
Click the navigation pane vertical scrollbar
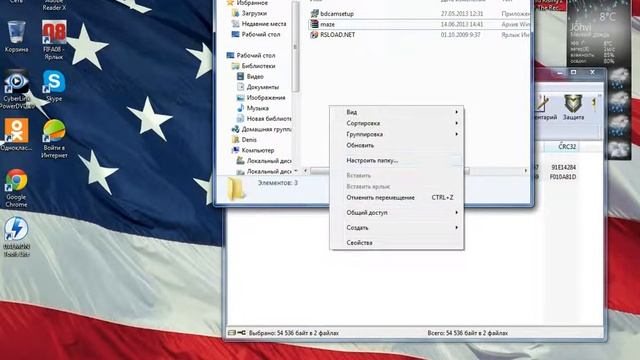(x=296, y=47)
